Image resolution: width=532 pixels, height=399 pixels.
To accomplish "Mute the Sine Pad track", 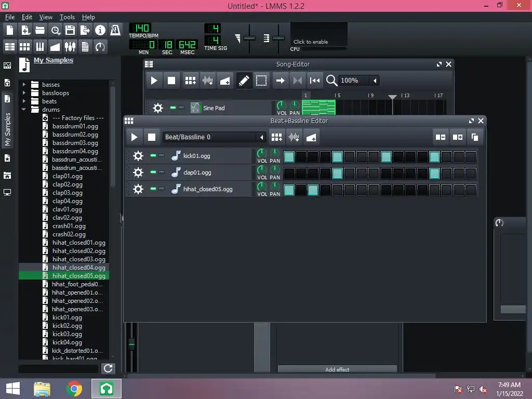I will point(173,108).
